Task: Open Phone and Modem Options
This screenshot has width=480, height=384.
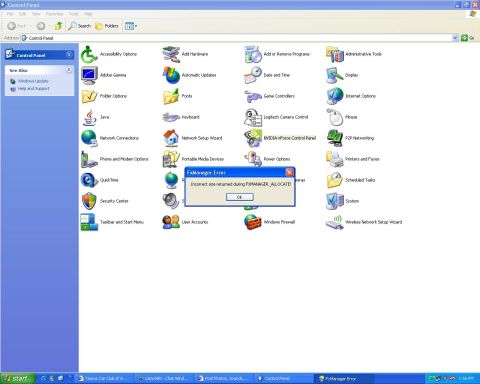Action: 115,159
